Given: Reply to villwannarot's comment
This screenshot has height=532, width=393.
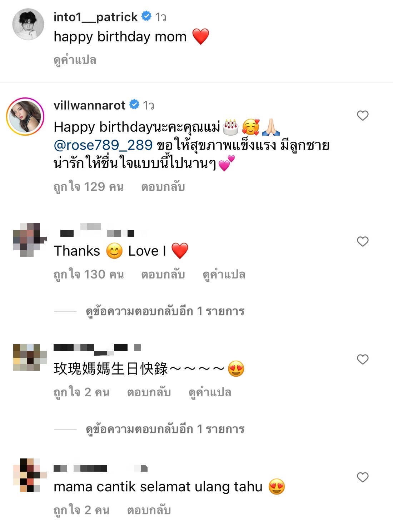Looking at the screenshot, I should pos(163,186).
